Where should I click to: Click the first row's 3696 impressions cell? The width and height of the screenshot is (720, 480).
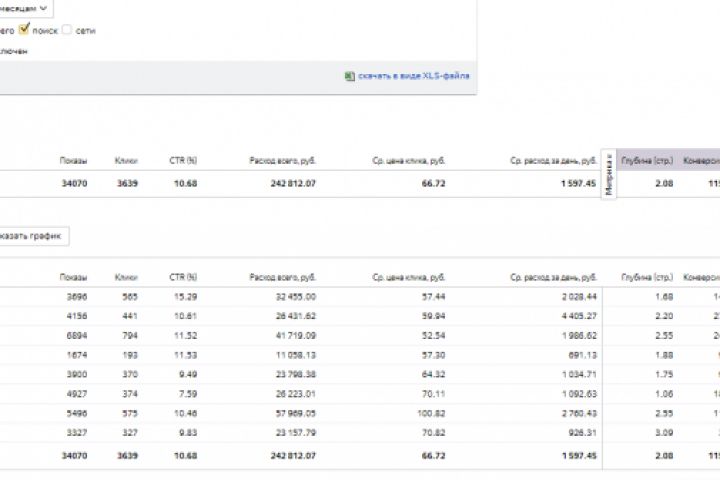pyautogui.click(x=76, y=297)
